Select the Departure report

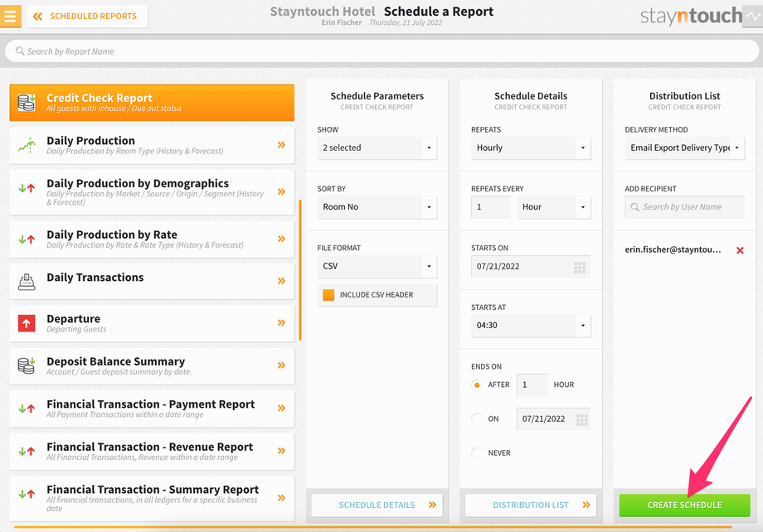click(152, 323)
